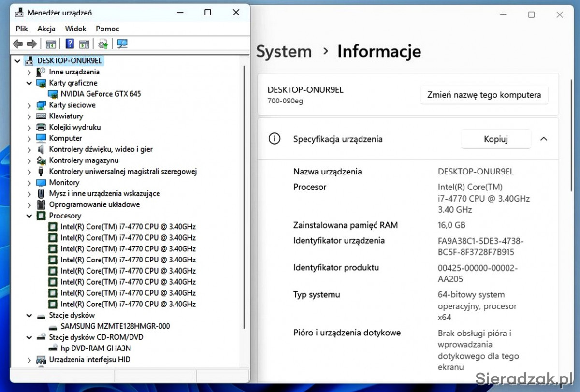The width and height of the screenshot is (580, 392).
Task: Click the Stacje dysków drive icon
Action: pos(41,316)
